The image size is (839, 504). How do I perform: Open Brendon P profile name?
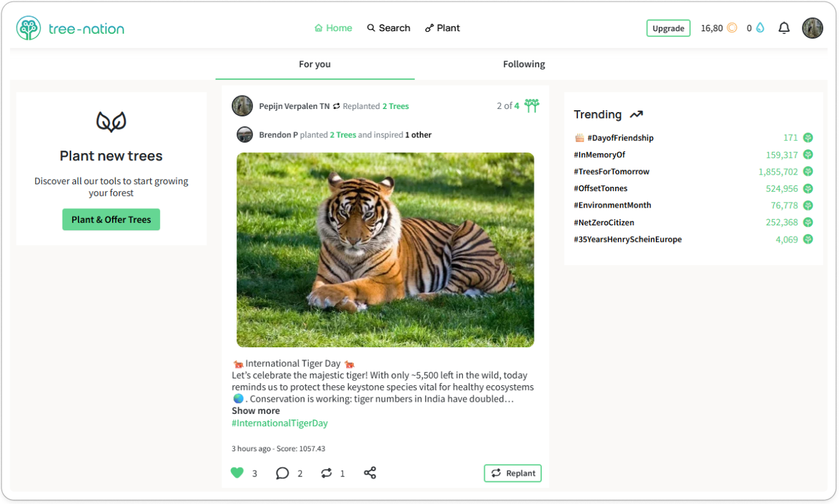pyautogui.click(x=278, y=135)
